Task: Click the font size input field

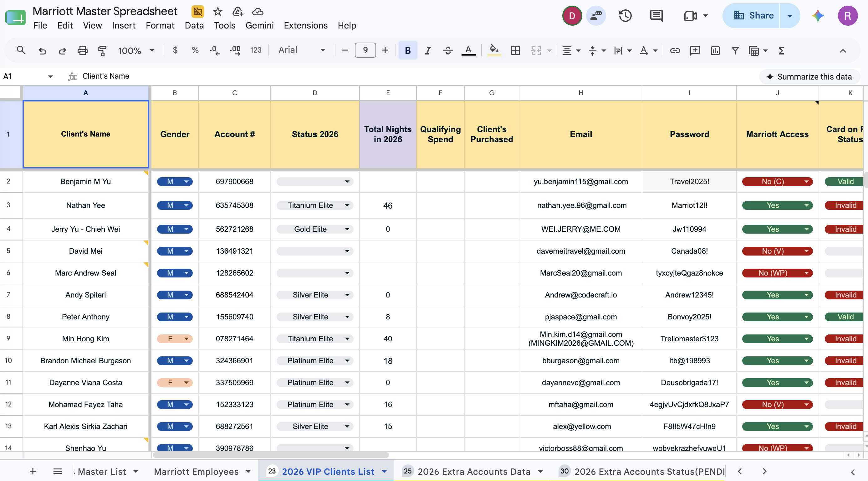Action: click(x=365, y=50)
